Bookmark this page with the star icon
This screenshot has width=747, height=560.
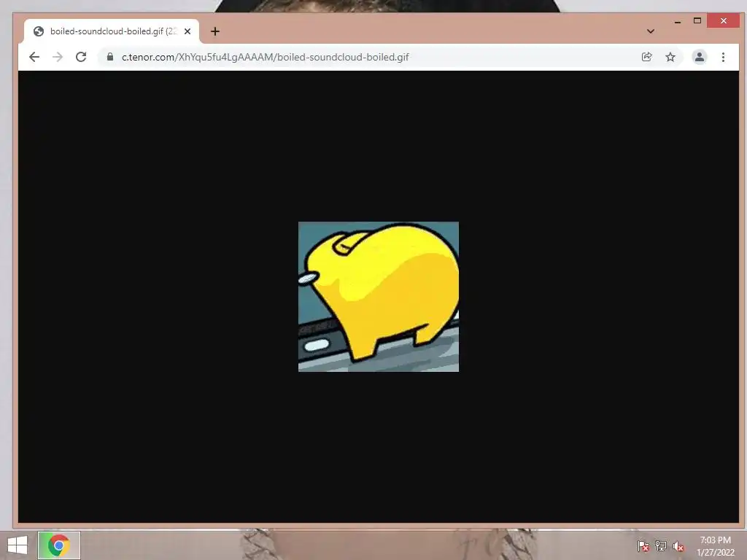[670, 57]
